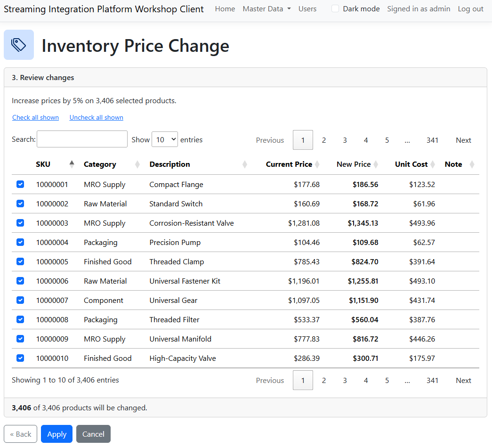Viewport: 492px width, 448px height.
Task: Click the new price $1,345.13
Action: 363,223
